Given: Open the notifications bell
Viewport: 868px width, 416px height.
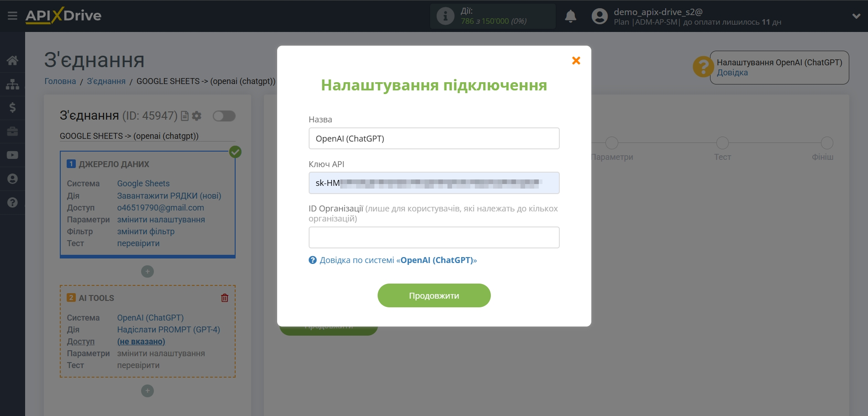Looking at the screenshot, I should pos(570,16).
